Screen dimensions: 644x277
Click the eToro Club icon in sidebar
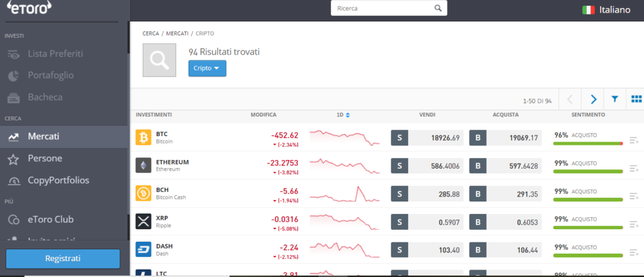tap(13, 220)
